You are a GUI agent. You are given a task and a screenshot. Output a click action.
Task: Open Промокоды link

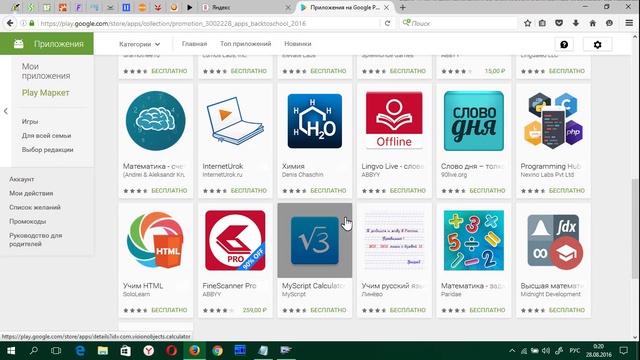[x=27, y=222]
